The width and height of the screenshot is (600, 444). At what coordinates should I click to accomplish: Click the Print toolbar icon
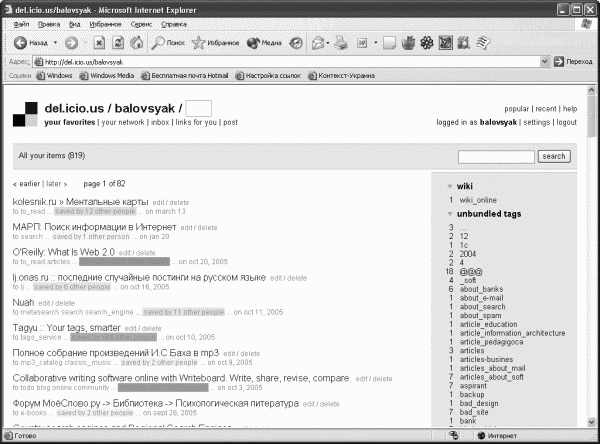[x=341, y=43]
